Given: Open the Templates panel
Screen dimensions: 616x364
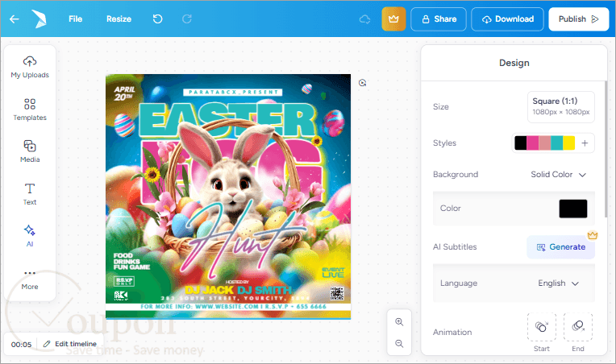Looking at the screenshot, I should [30, 110].
